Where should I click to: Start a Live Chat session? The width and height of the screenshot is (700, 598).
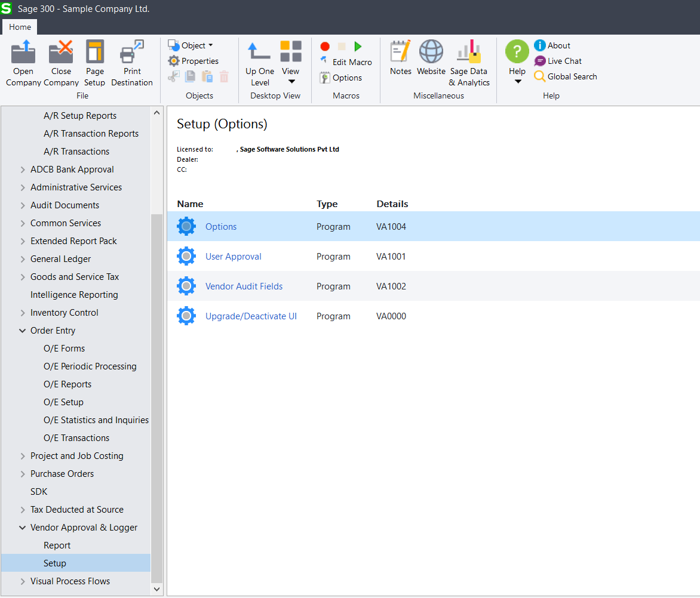click(562, 61)
